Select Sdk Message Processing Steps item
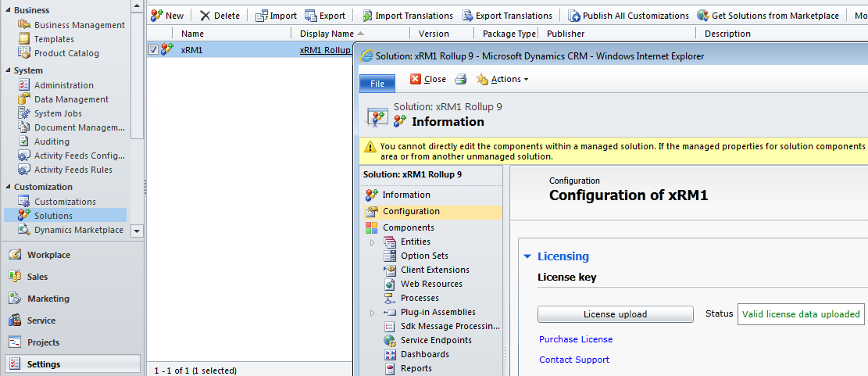868x376 pixels. click(450, 326)
